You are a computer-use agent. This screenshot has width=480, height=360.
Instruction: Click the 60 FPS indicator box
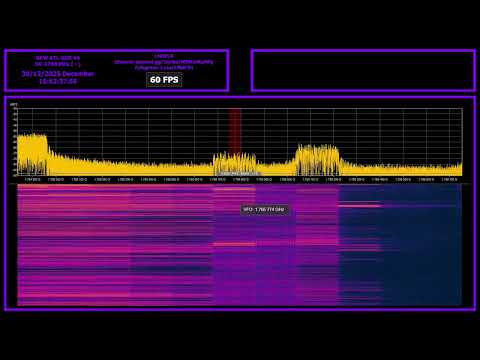164,80
